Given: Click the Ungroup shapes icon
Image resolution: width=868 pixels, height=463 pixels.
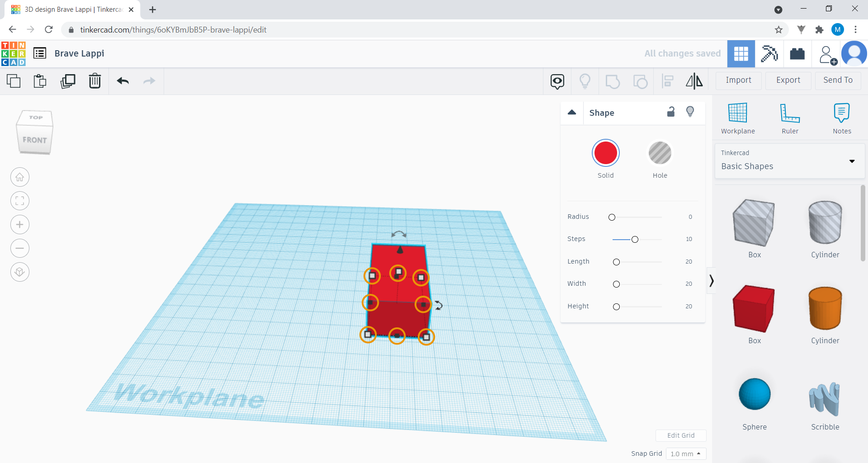Looking at the screenshot, I should pos(640,81).
